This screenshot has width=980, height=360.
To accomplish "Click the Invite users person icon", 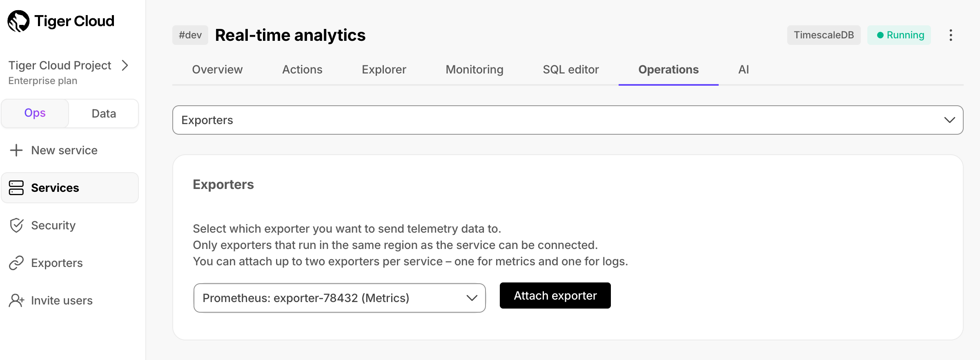I will (16, 300).
